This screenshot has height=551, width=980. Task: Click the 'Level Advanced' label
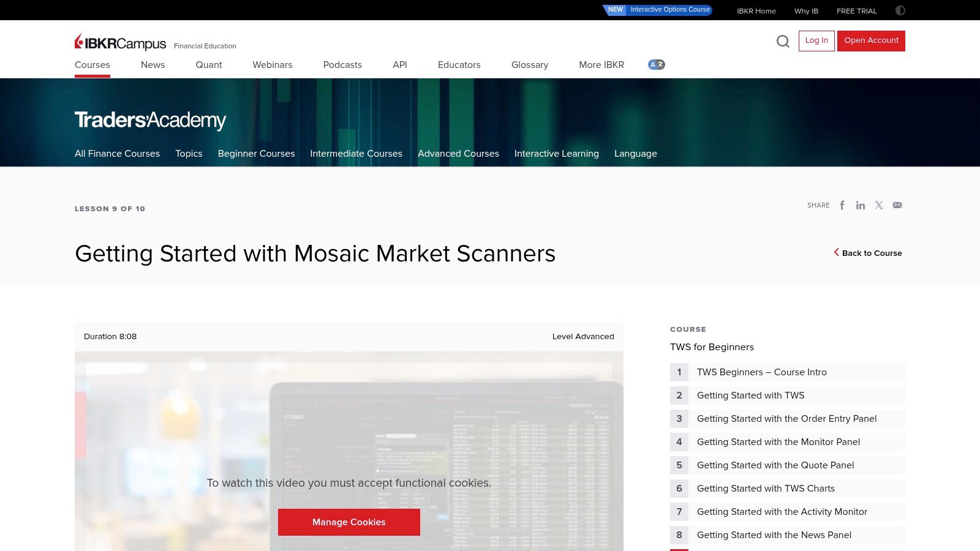583,337
